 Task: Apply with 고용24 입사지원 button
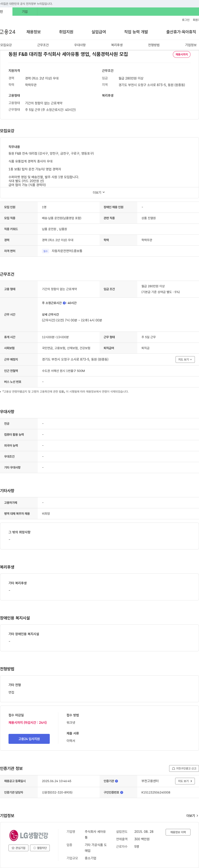[x=29, y=739]
